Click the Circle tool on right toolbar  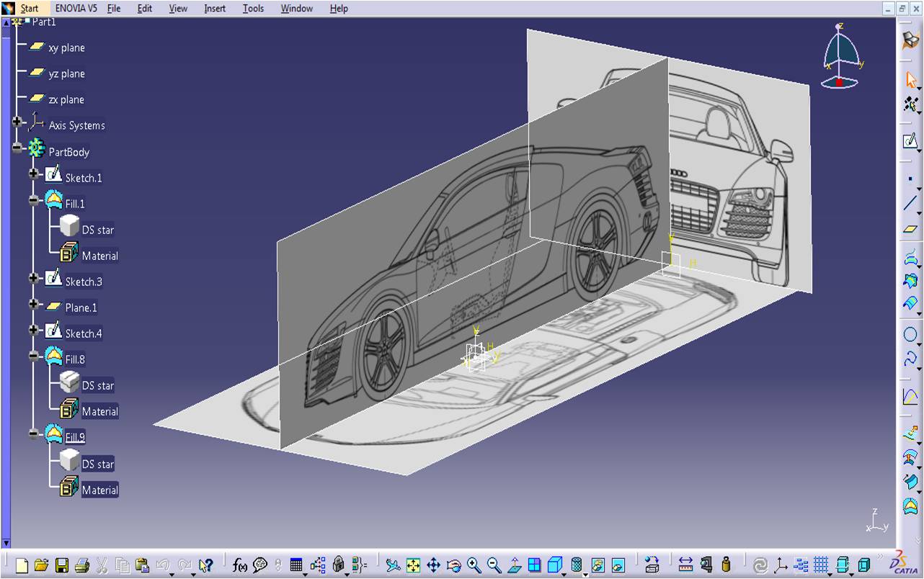click(x=910, y=334)
